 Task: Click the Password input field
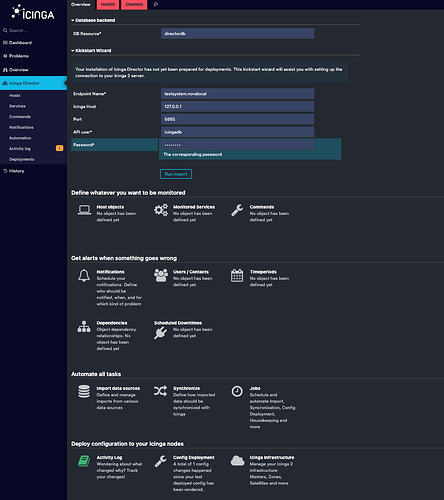pos(237,145)
